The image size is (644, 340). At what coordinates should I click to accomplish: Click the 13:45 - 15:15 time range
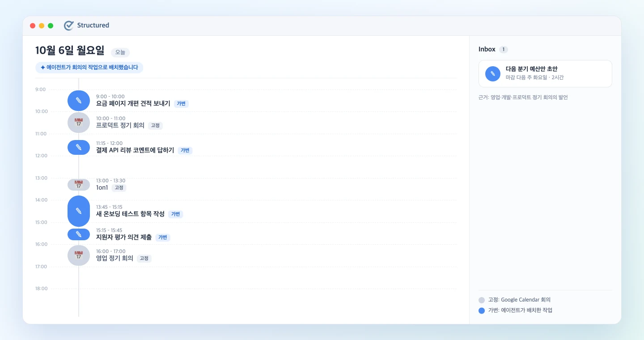109,207
